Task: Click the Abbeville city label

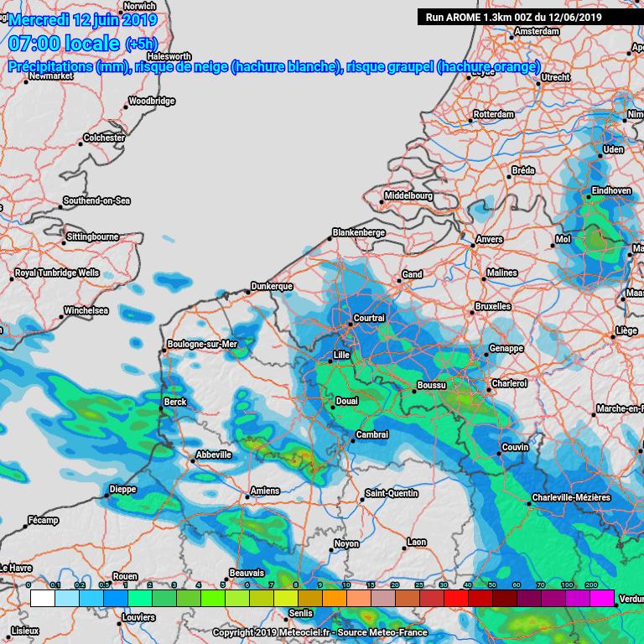Action: (213, 454)
